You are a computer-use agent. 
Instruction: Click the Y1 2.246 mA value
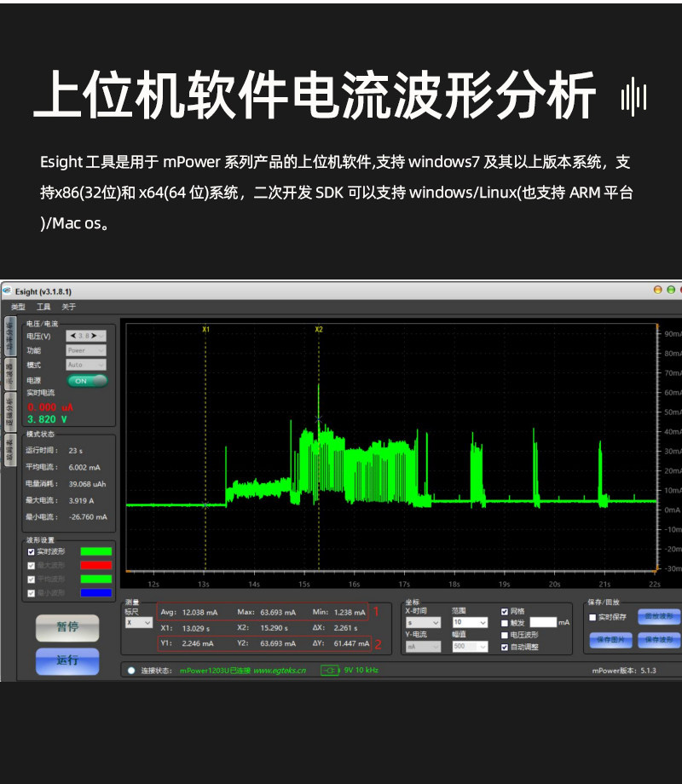(198, 643)
